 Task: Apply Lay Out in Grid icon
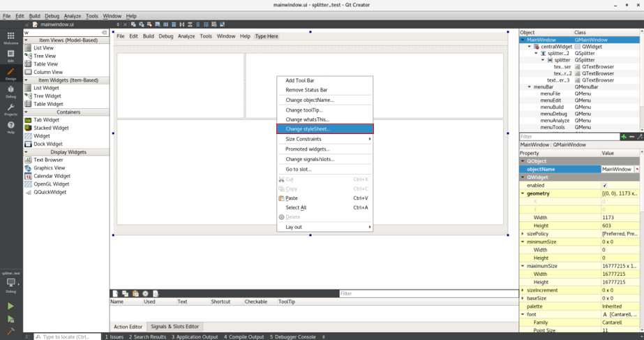[x=206, y=24]
